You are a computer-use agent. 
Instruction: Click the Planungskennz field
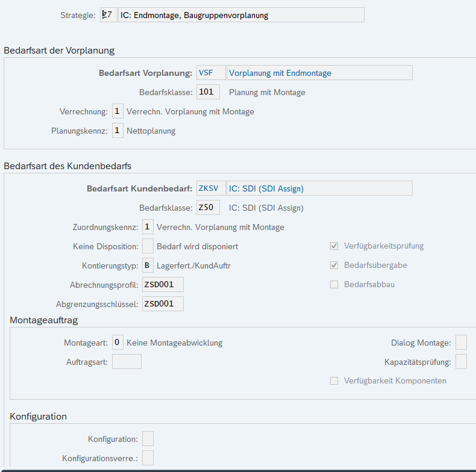pos(118,131)
